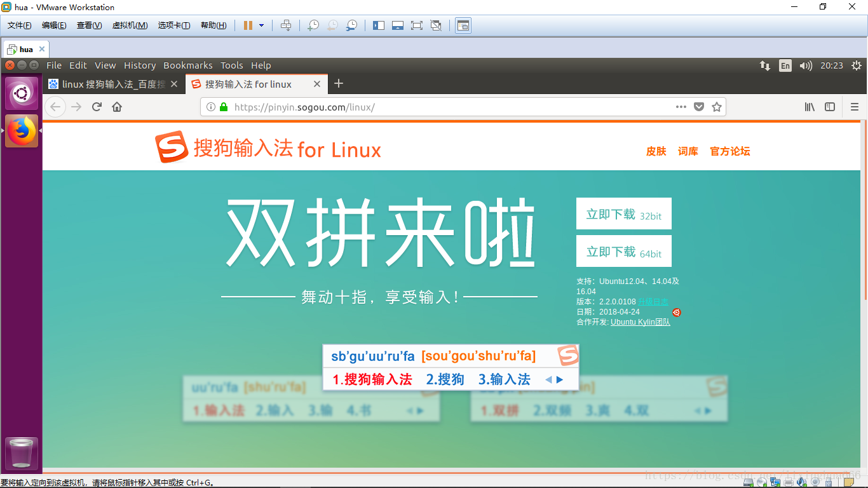Open the snapshot manager
This screenshot has width=868, height=488.
coord(351,25)
